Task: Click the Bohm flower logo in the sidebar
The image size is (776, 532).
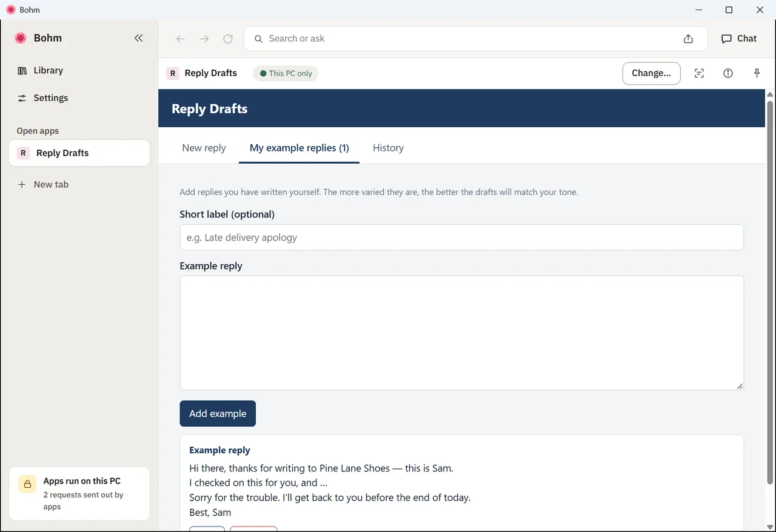Action: [x=21, y=38]
